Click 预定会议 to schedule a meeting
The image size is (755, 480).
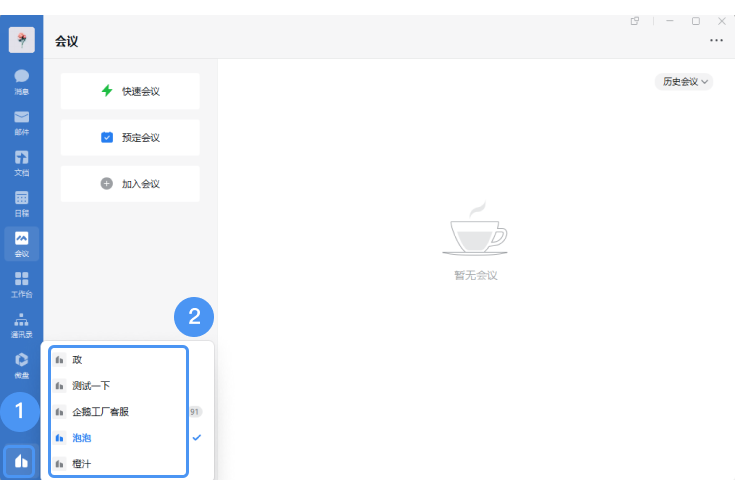(130, 138)
